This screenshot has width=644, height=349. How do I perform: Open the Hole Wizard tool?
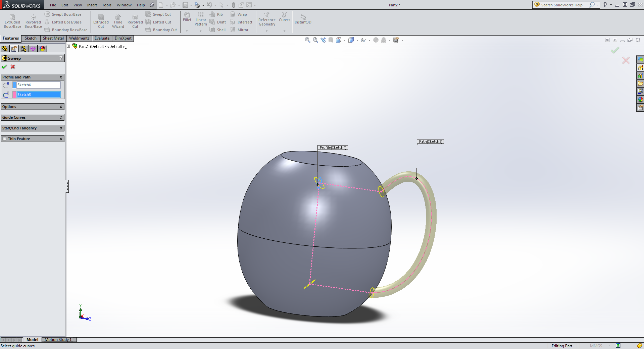[x=118, y=21]
